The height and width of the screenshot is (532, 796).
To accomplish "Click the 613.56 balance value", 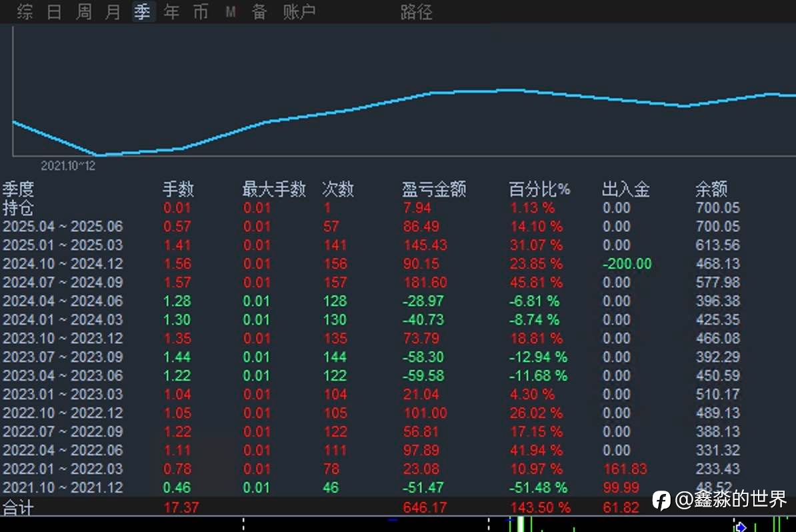I will coord(718,245).
